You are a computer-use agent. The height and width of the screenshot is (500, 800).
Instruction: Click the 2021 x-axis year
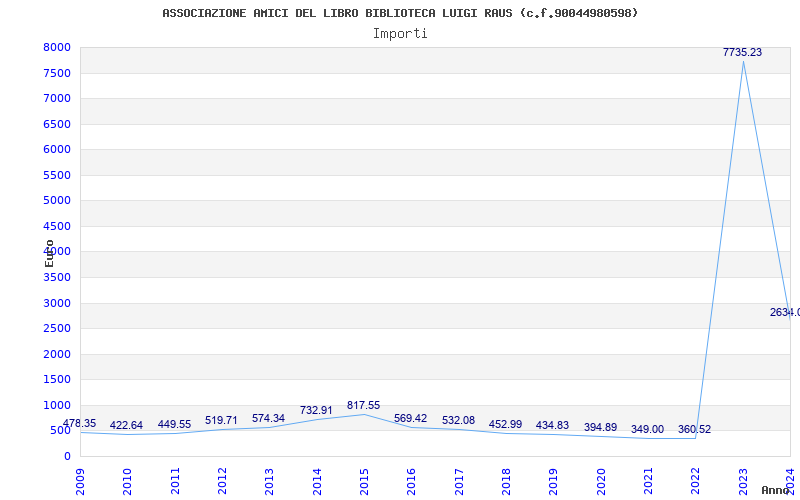648,482
